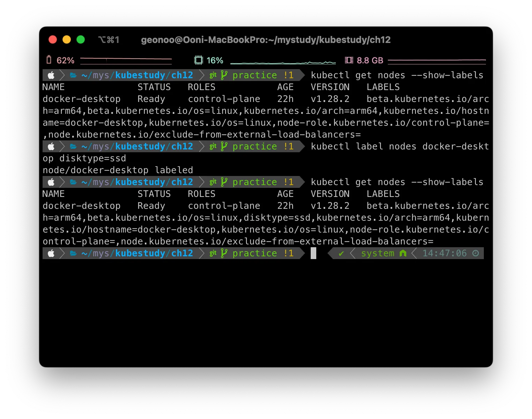Zoom the terminal with the green button

tap(81, 39)
